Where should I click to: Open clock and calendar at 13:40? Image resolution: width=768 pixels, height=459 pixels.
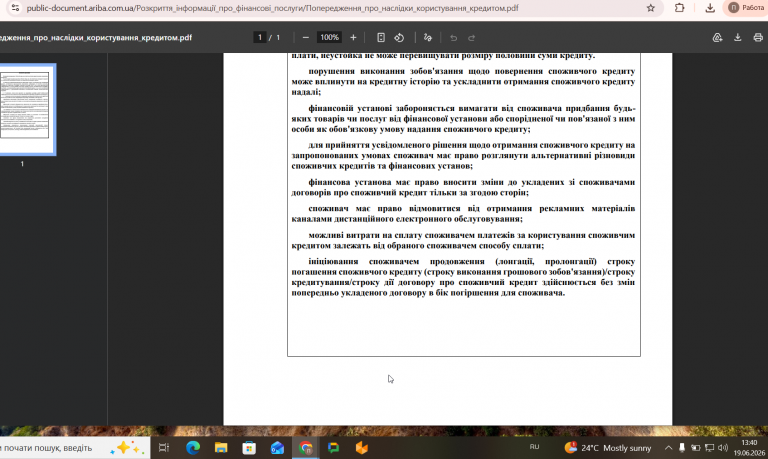tap(749, 448)
